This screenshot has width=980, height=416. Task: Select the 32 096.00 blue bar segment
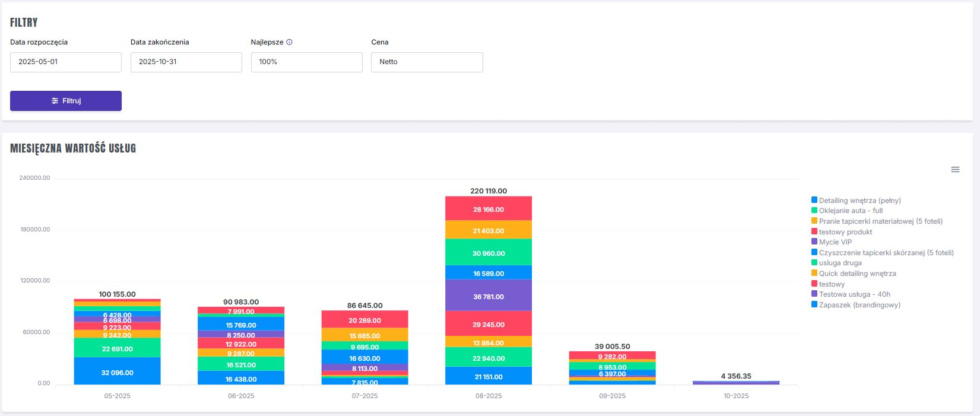pyautogui.click(x=118, y=371)
